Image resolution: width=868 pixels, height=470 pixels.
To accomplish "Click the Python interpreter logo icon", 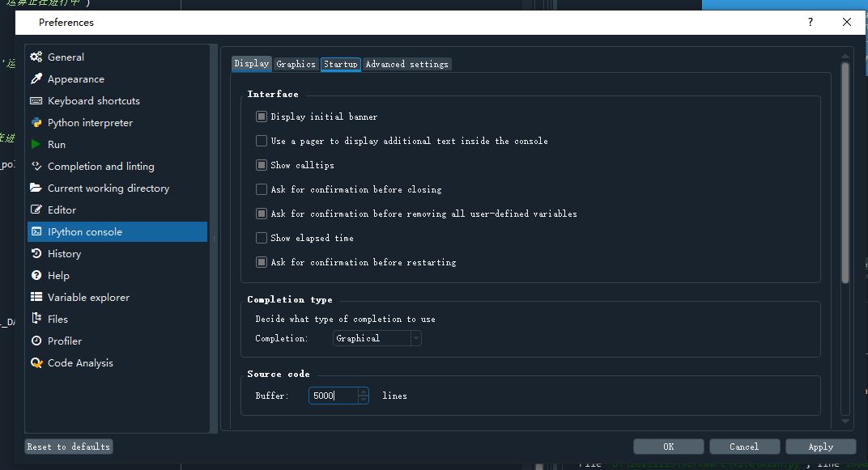I will [36, 122].
